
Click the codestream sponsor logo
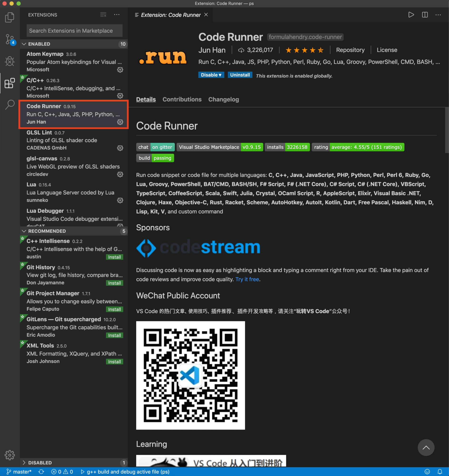click(198, 248)
